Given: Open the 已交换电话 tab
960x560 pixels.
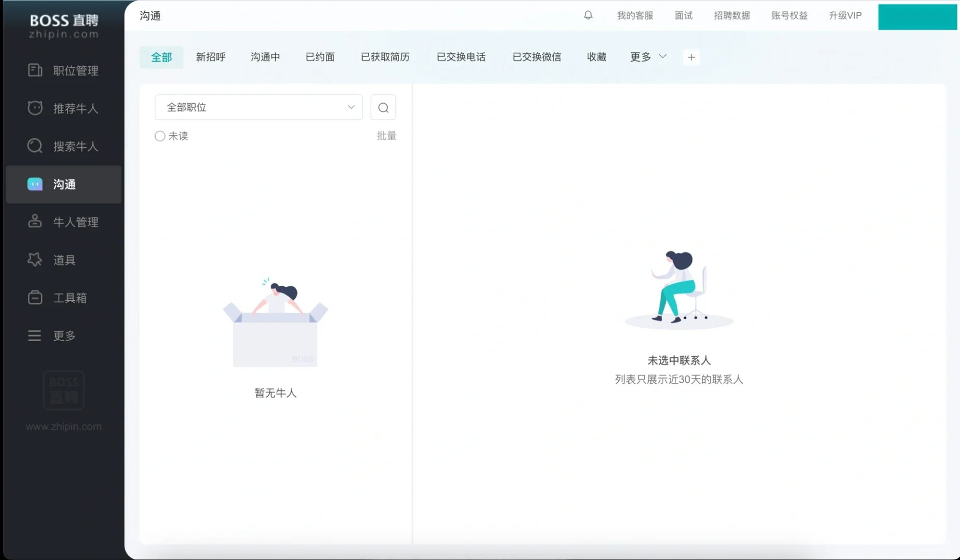Looking at the screenshot, I should (461, 57).
